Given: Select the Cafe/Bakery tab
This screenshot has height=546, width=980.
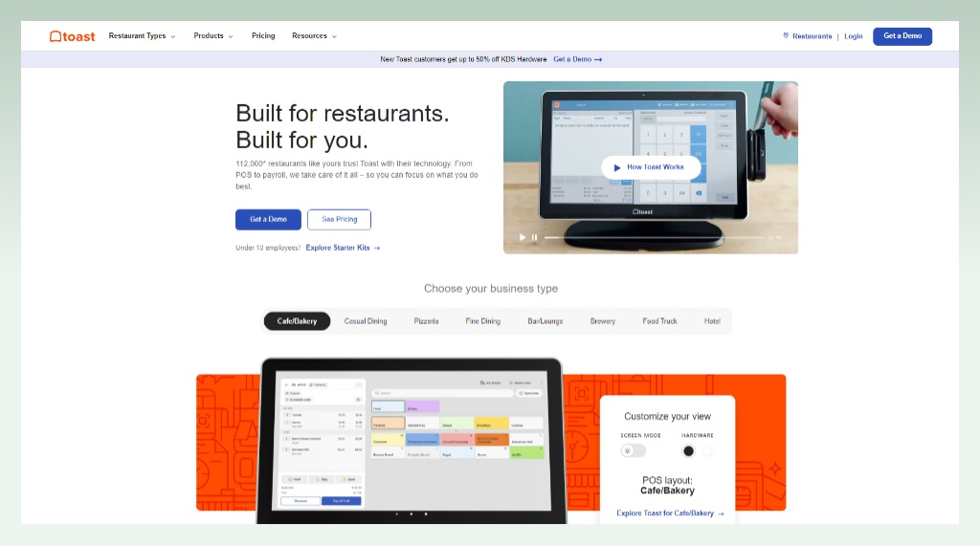Looking at the screenshot, I should (x=297, y=321).
